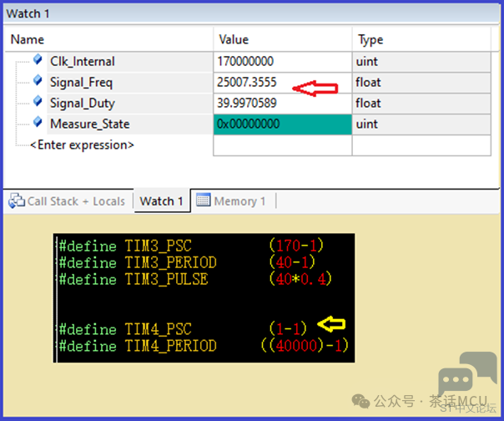Click the uint type of Measure_State
Screen dimensions: 504x421
[x=367, y=124]
